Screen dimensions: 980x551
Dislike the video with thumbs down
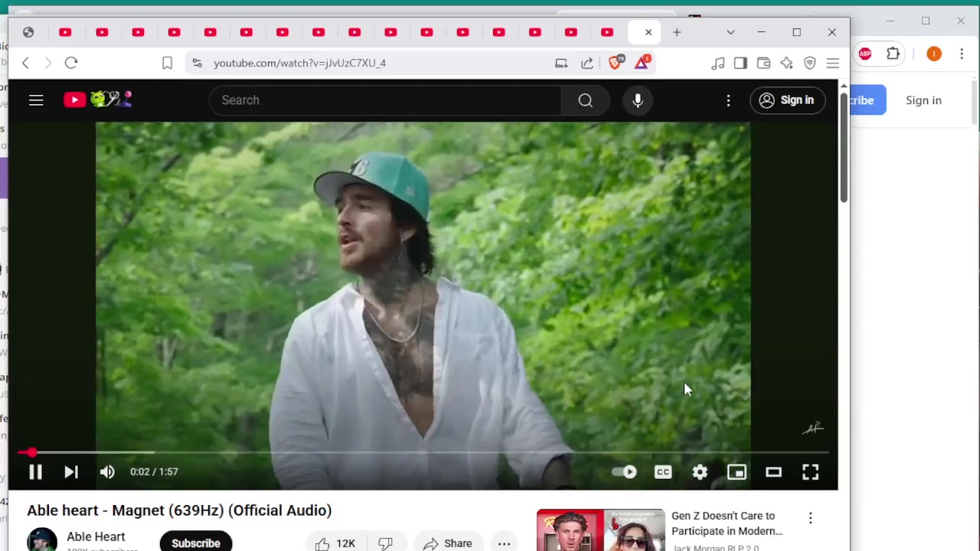click(x=386, y=543)
